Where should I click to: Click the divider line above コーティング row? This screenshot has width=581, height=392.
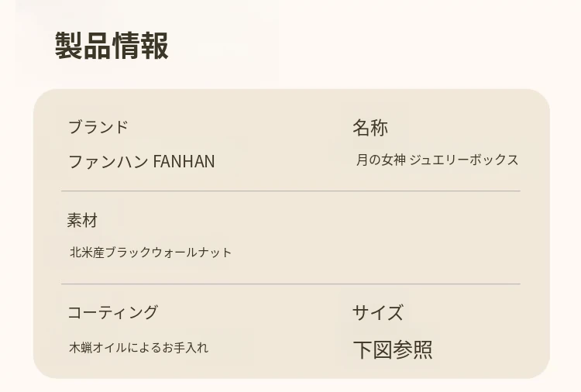click(290, 284)
